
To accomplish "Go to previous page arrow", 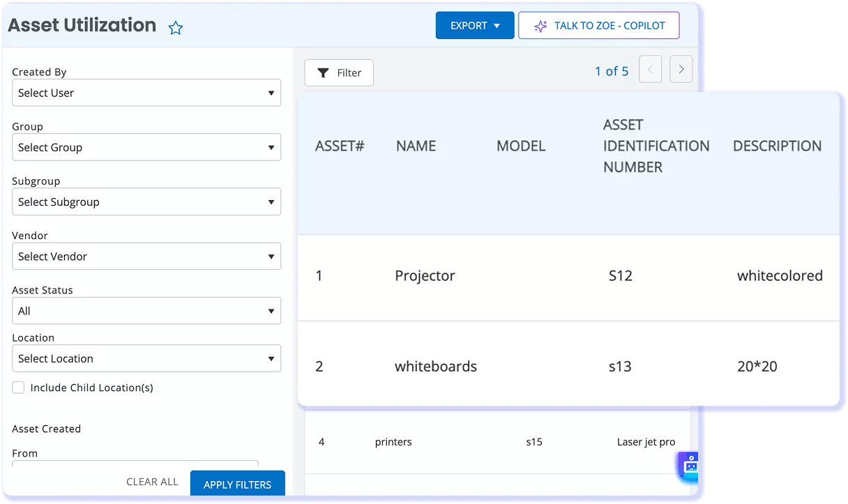I will click(651, 70).
